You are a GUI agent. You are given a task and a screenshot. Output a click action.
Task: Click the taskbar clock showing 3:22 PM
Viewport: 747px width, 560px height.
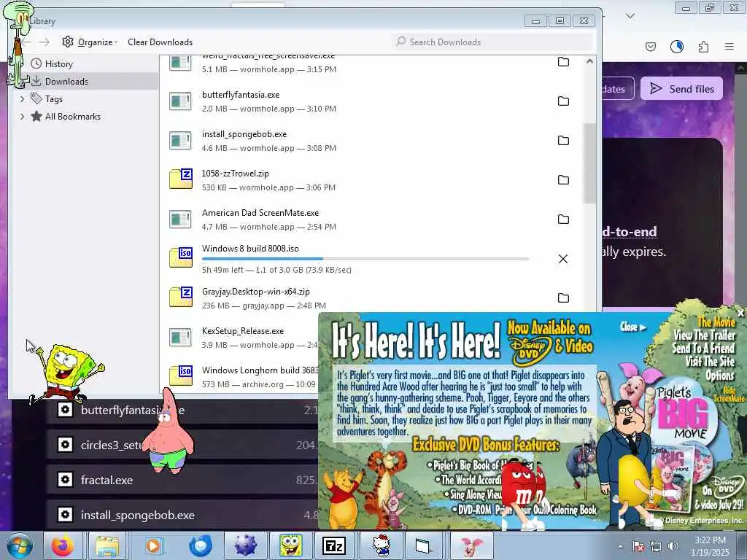711,545
